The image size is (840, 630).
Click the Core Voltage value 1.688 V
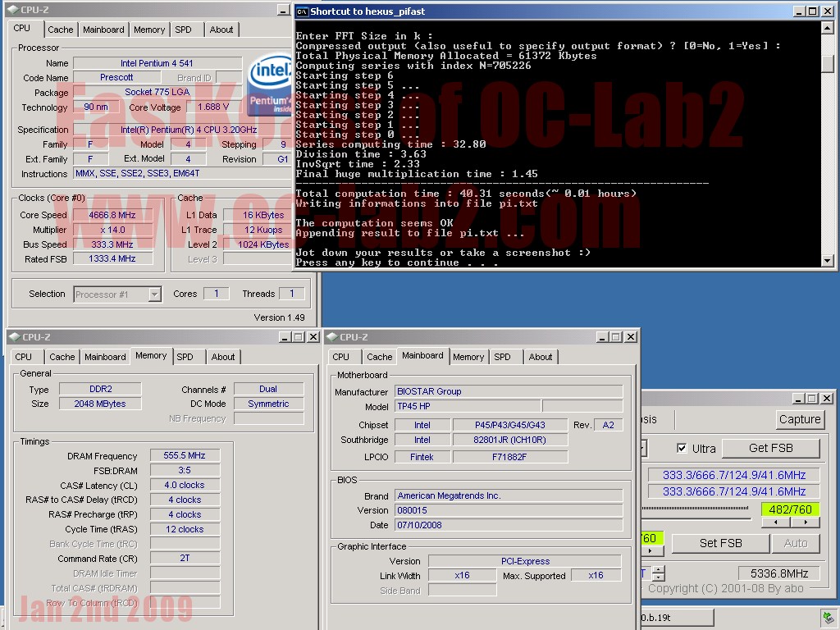213,107
